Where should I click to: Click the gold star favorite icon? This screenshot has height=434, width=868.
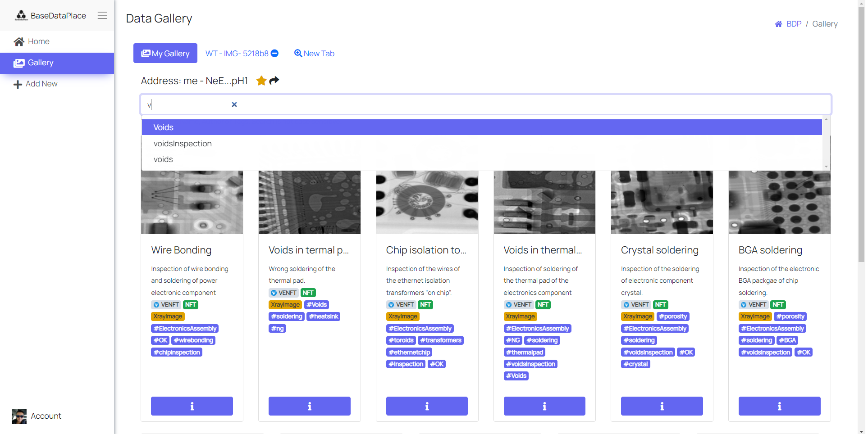click(261, 81)
